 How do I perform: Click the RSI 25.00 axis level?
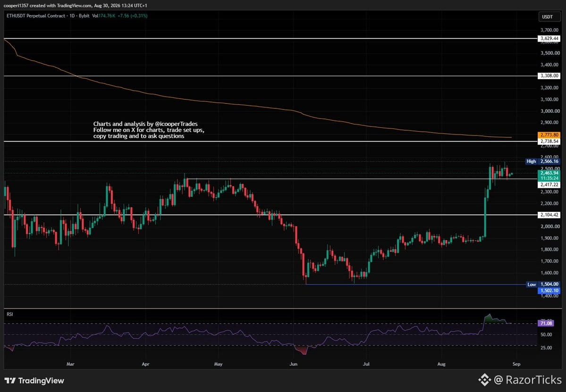pyautogui.click(x=546, y=348)
